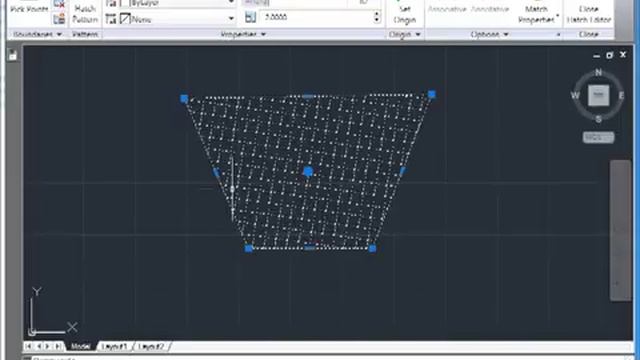The width and height of the screenshot is (640, 360).
Task: Click the Pattern panel title
Action: click(x=85, y=34)
